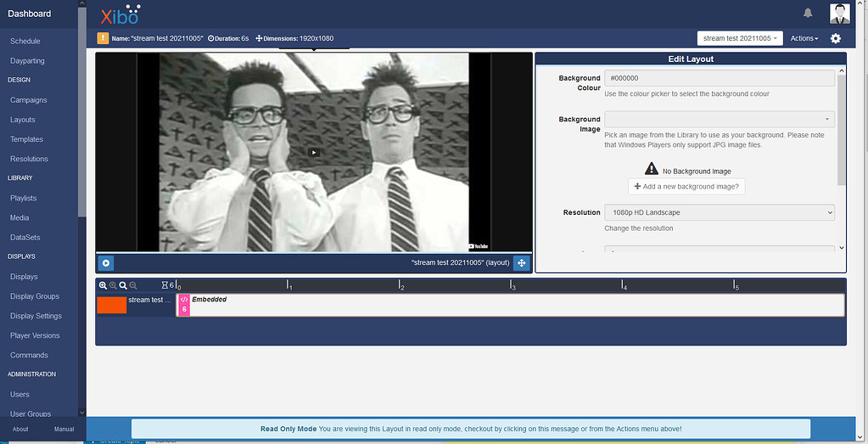Click the timeline marker at 5 seconds

coord(736,285)
